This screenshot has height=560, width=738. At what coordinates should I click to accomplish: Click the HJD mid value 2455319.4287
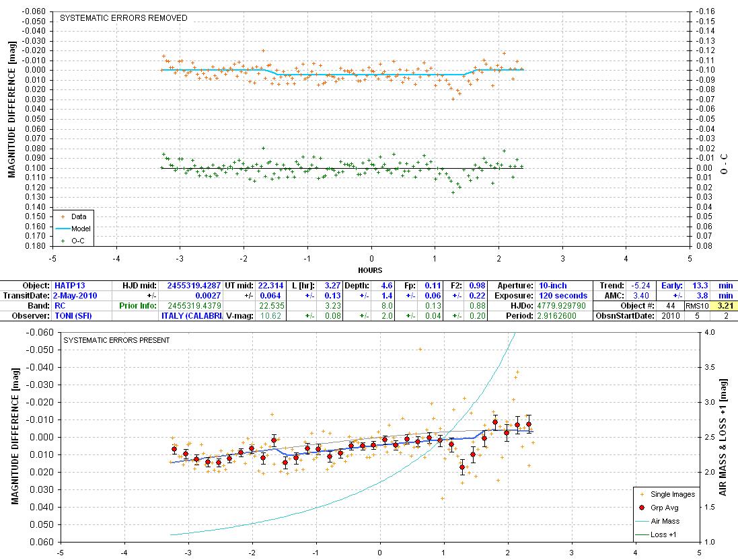click(194, 286)
